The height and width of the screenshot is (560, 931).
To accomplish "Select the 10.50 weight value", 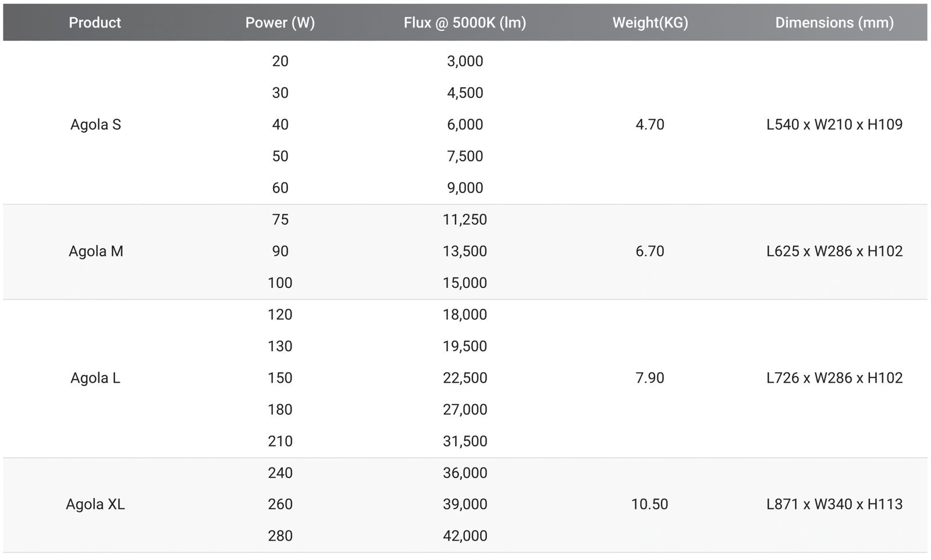I will tap(650, 504).
